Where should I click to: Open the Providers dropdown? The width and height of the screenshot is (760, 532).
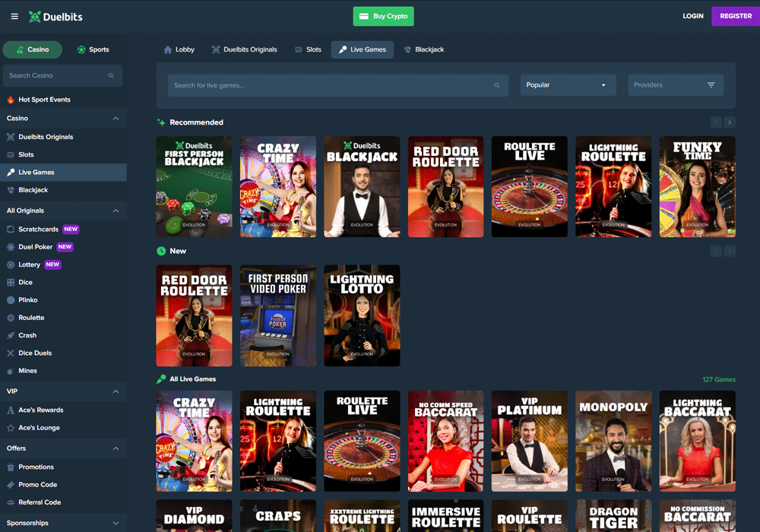[676, 85]
